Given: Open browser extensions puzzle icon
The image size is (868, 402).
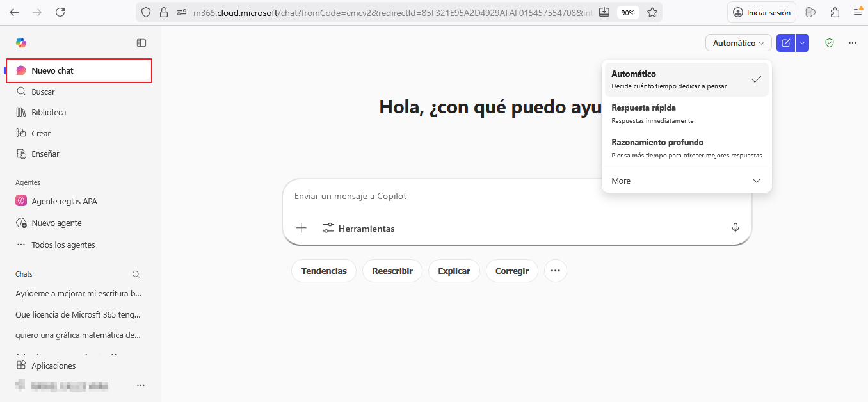Looking at the screenshot, I should click(835, 12).
